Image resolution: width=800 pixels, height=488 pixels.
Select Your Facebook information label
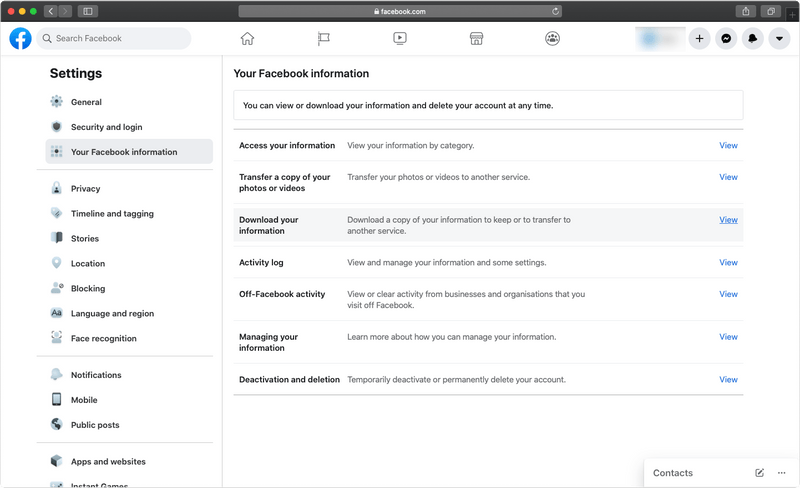tap(124, 152)
